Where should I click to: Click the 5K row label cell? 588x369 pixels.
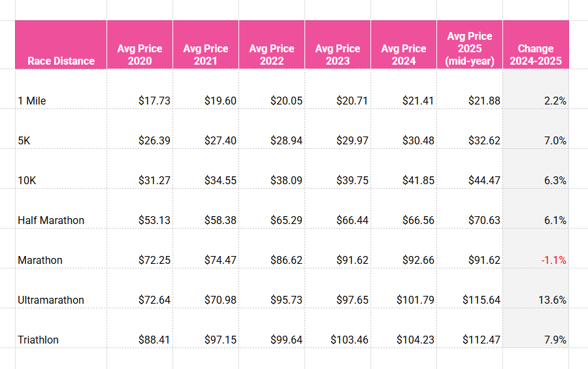(61, 129)
